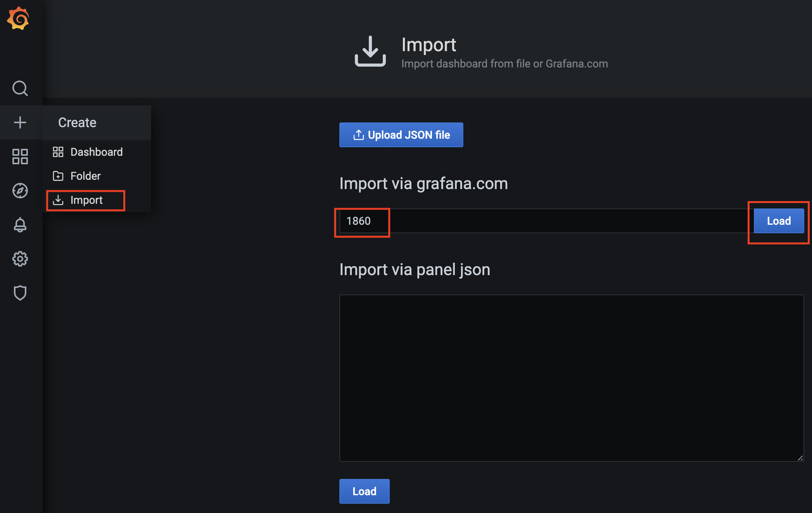This screenshot has width=812, height=513.
Task: Open the search icon in sidebar
Action: (20, 88)
